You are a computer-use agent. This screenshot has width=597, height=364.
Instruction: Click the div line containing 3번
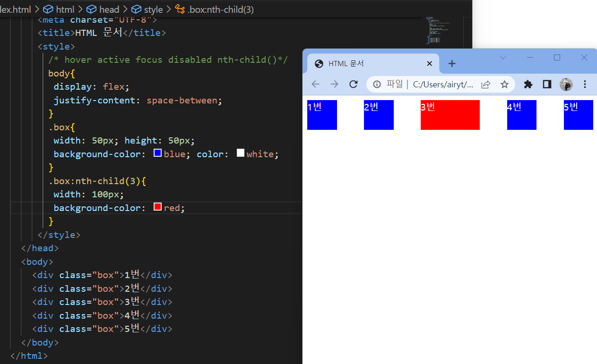(x=102, y=302)
